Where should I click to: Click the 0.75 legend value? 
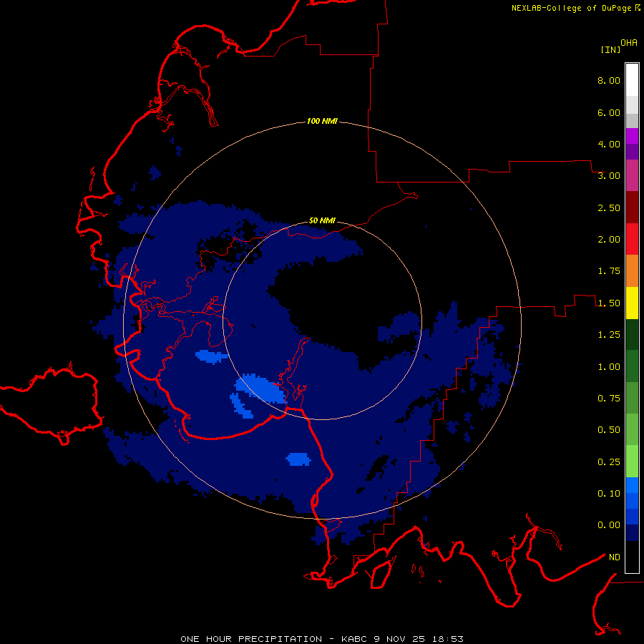pos(609,399)
